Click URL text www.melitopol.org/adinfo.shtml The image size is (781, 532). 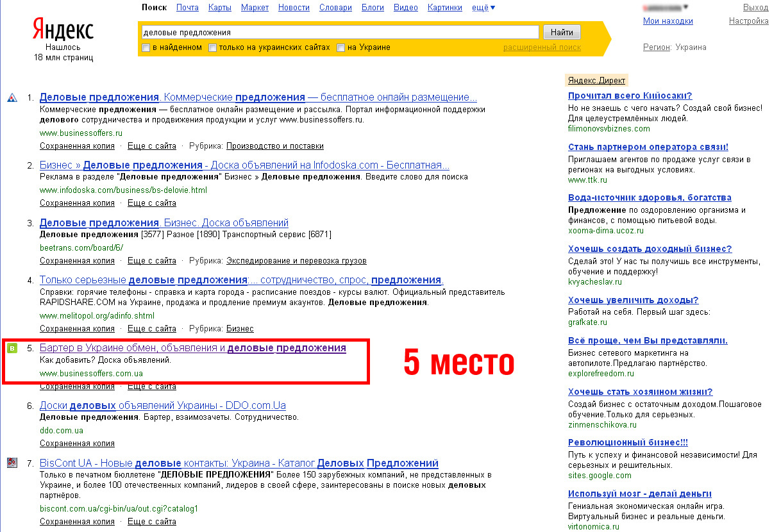coord(97,316)
